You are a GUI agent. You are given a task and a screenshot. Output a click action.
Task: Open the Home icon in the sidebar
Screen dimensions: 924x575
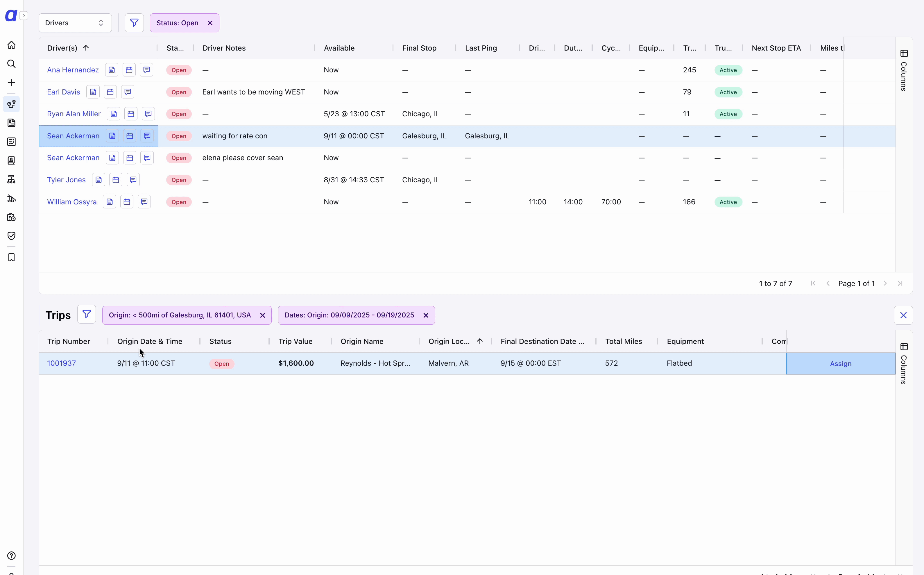[11, 45]
